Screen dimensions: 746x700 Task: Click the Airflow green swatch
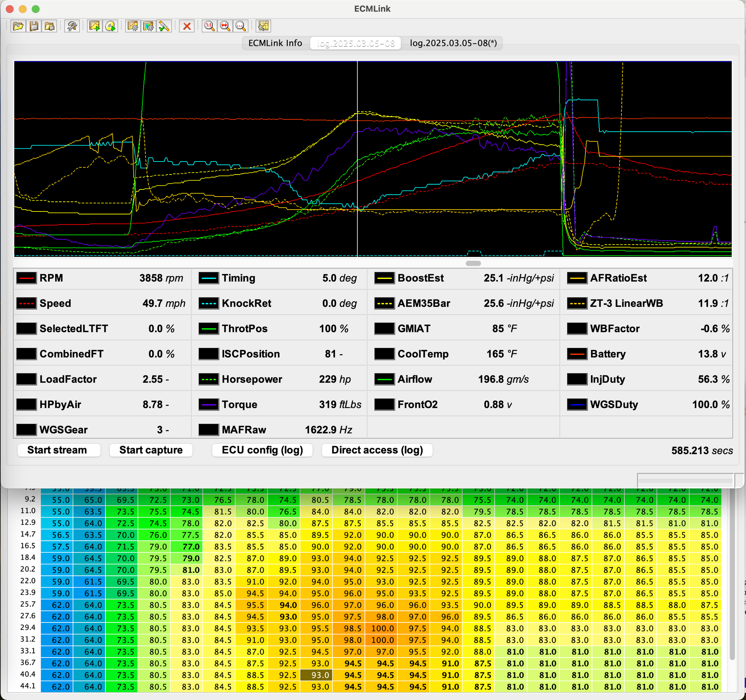384,379
